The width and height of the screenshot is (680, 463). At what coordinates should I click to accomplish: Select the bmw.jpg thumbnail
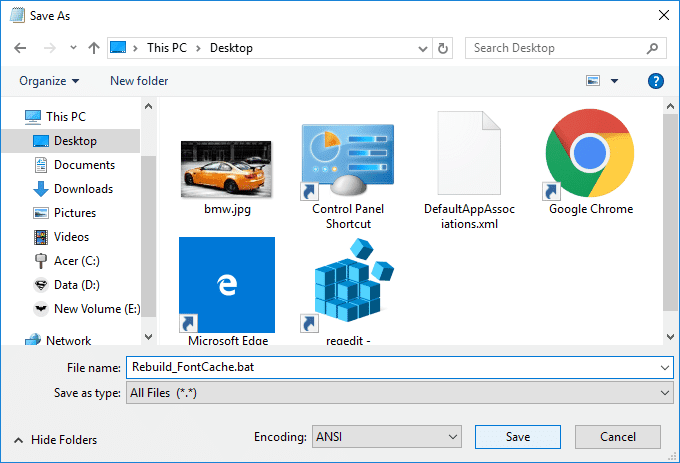226,169
